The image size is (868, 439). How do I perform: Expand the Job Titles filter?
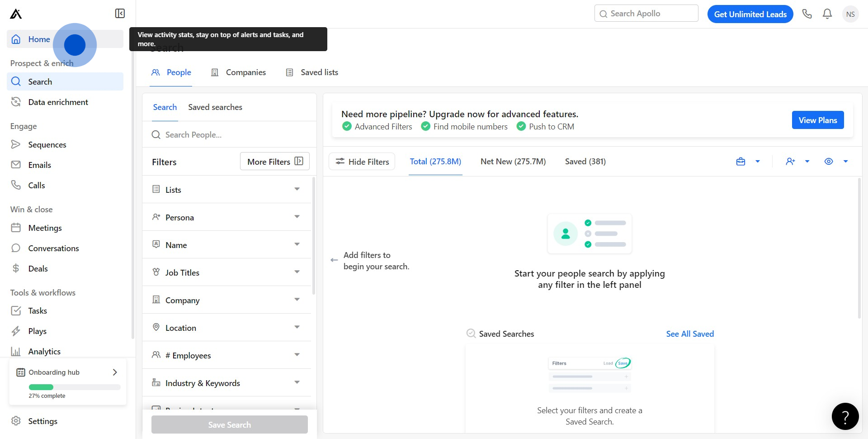click(x=227, y=272)
